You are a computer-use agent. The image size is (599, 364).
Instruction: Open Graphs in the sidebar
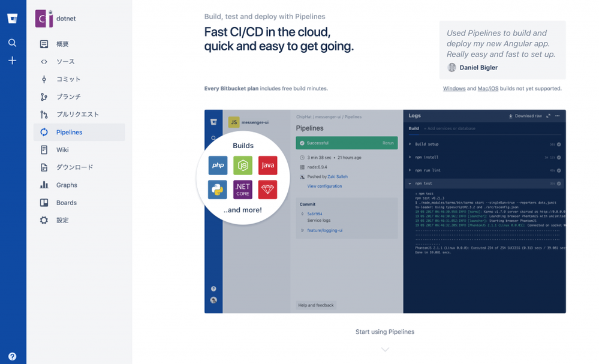coord(79,185)
